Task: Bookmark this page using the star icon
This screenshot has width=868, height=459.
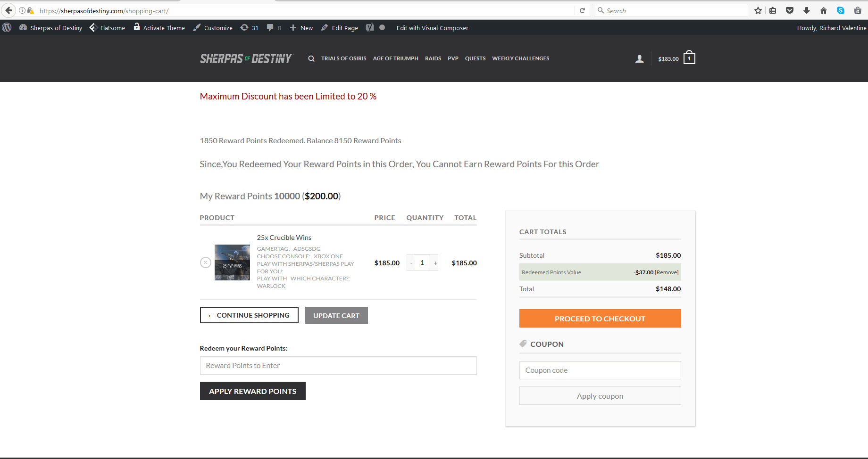Action: point(758,10)
